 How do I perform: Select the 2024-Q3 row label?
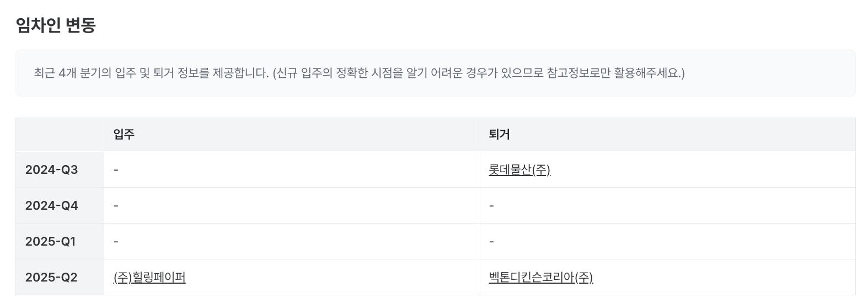[x=52, y=170]
